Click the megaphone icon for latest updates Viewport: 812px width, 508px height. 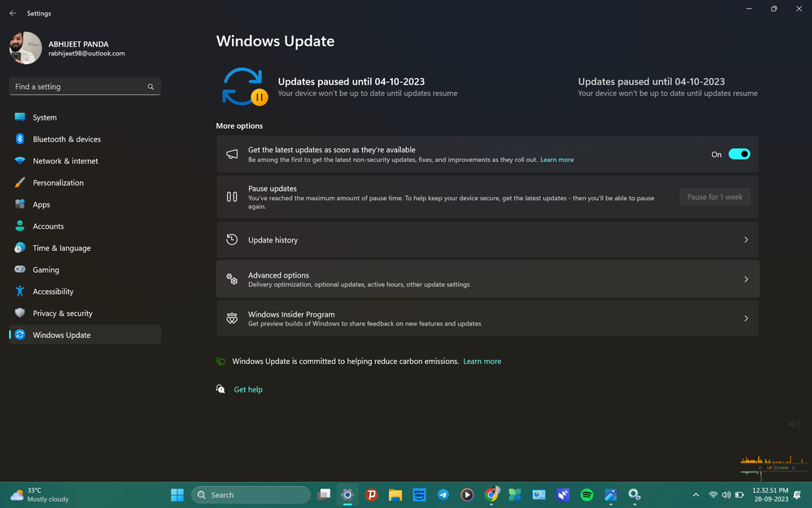point(232,154)
